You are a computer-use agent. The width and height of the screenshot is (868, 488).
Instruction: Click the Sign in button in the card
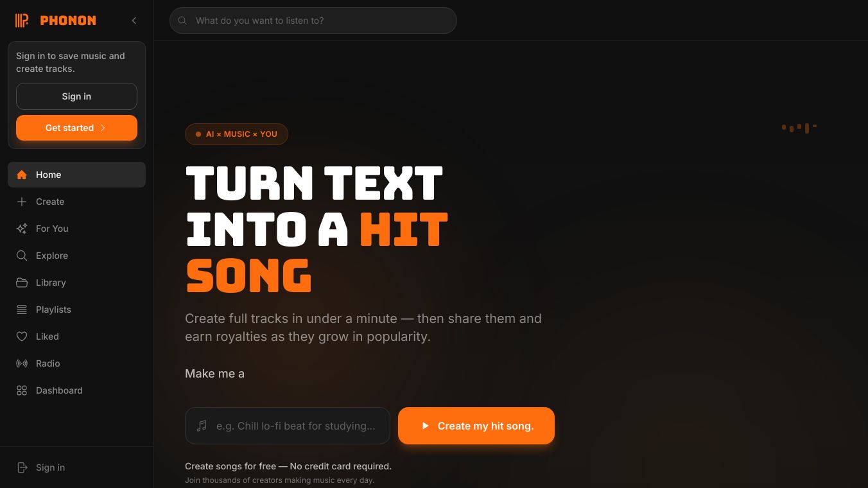pos(76,96)
